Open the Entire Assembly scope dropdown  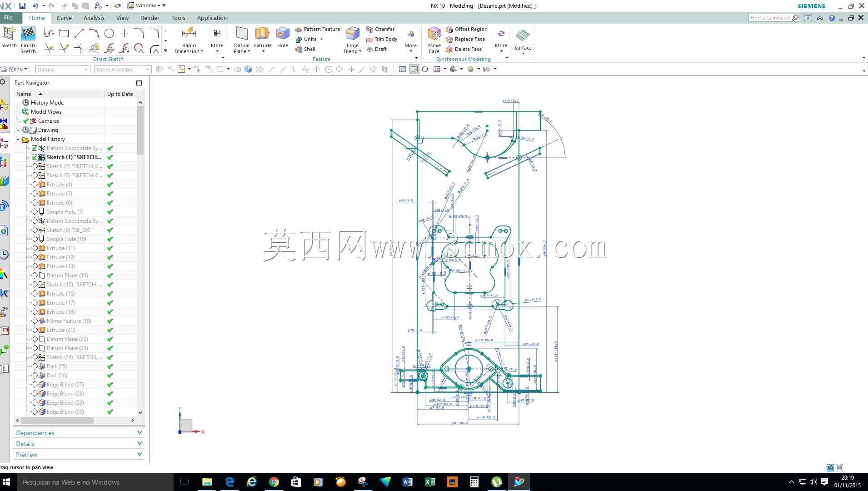tap(122, 70)
